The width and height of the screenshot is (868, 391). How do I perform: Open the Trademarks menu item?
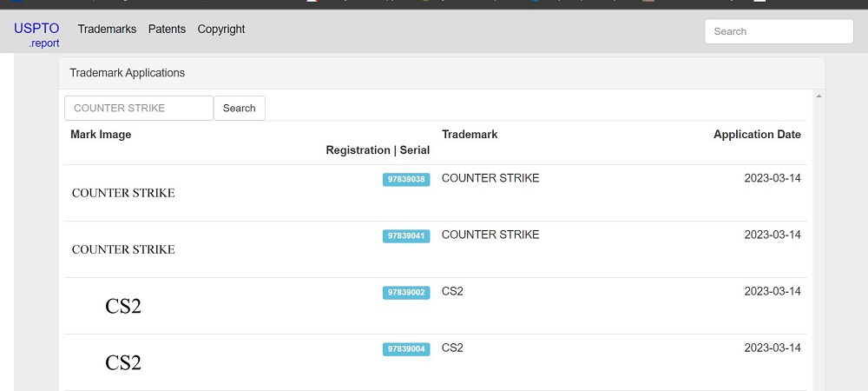point(107,30)
